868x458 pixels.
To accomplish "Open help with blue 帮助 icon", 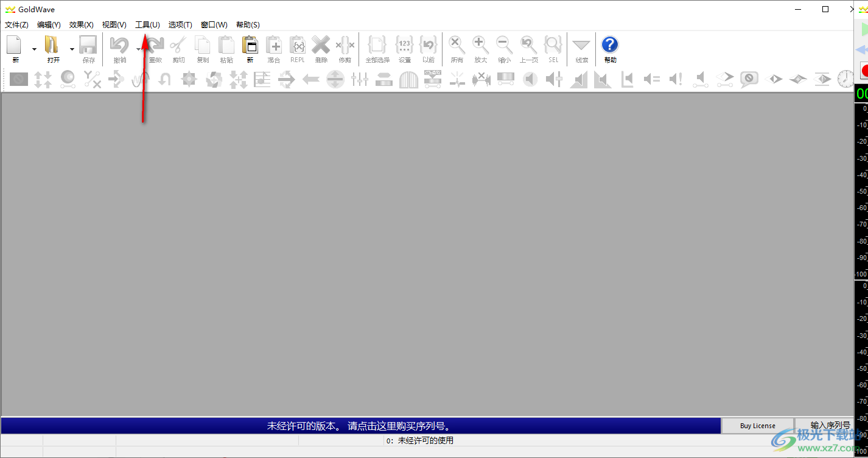I will pos(610,49).
